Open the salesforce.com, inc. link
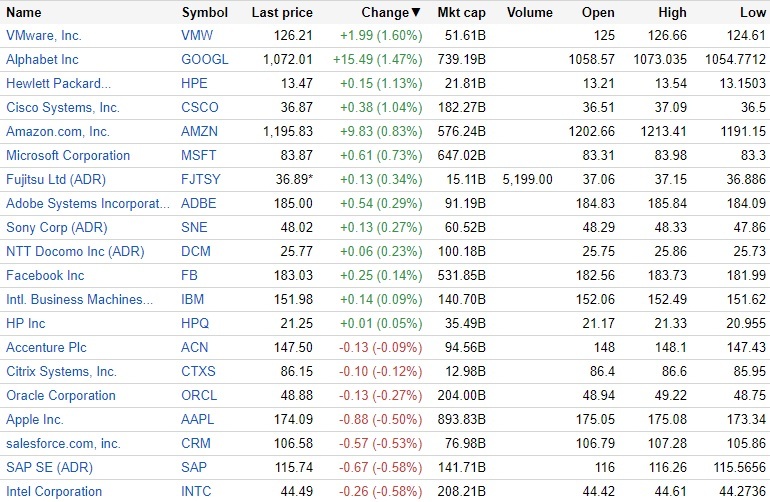Screen dimensions: 770x502 pos(63,443)
